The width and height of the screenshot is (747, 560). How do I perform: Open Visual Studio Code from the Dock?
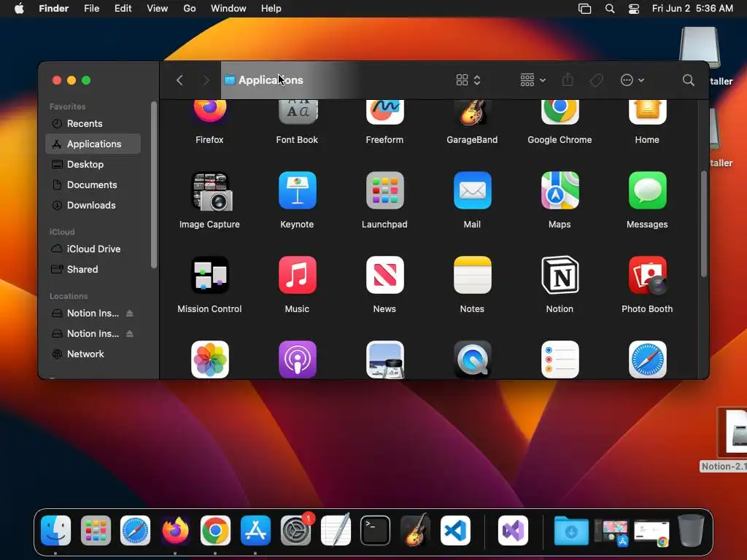click(455, 530)
